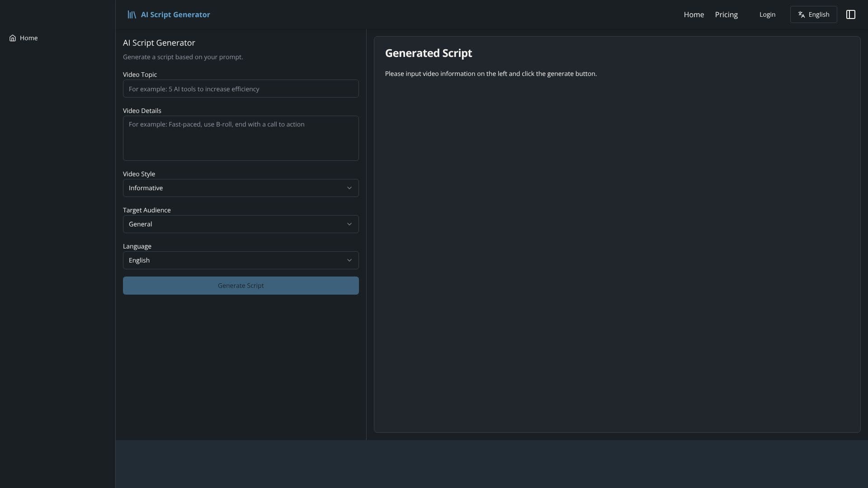Click the Generate Script button
The height and width of the screenshot is (488, 868).
(241, 286)
